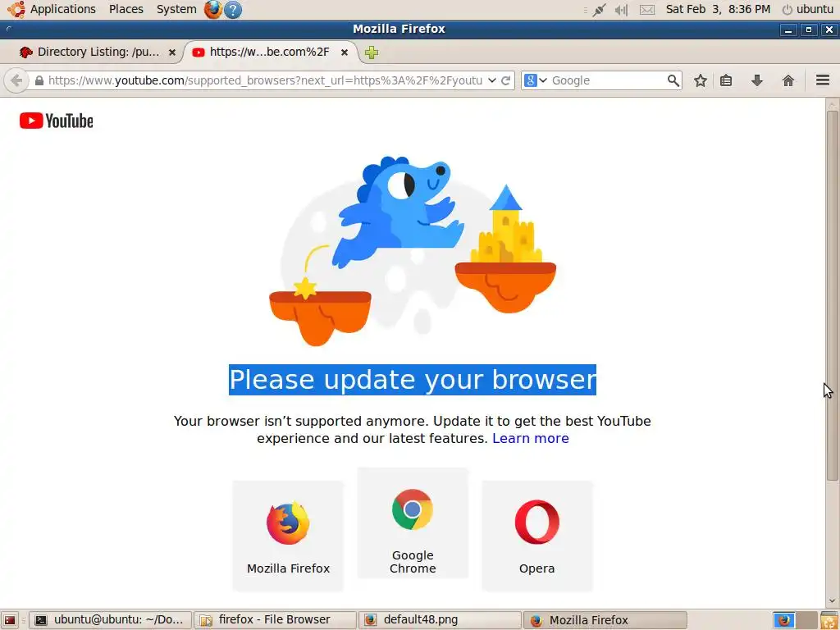Click the padlock site identity icon
Viewport: 840px width, 630px height.
coord(39,80)
